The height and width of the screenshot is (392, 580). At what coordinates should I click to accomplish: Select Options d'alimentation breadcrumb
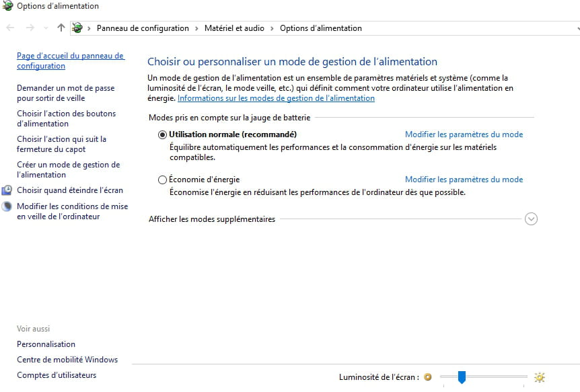pyautogui.click(x=321, y=28)
